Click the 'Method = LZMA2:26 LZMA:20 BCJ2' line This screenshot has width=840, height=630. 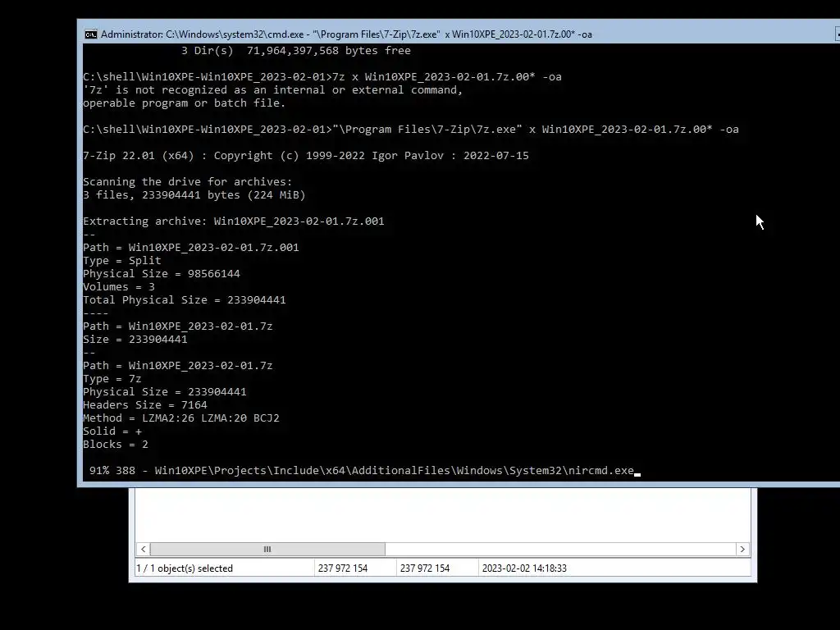click(x=181, y=418)
